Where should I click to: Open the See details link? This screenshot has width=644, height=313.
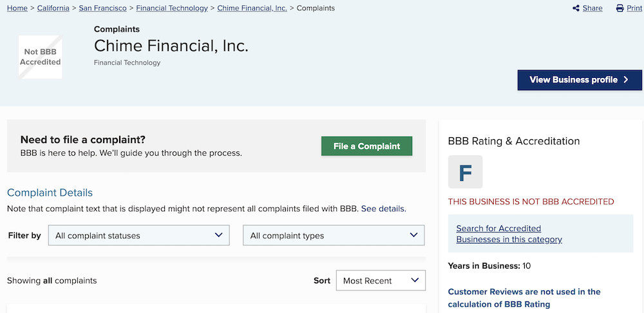click(x=384, y=209)
